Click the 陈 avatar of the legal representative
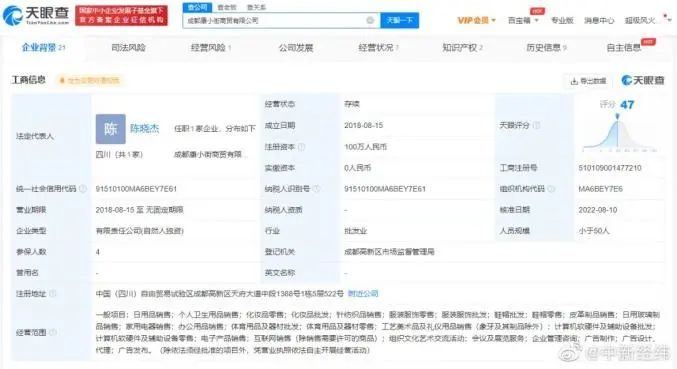The image size is (677, 369). [111, 129]
